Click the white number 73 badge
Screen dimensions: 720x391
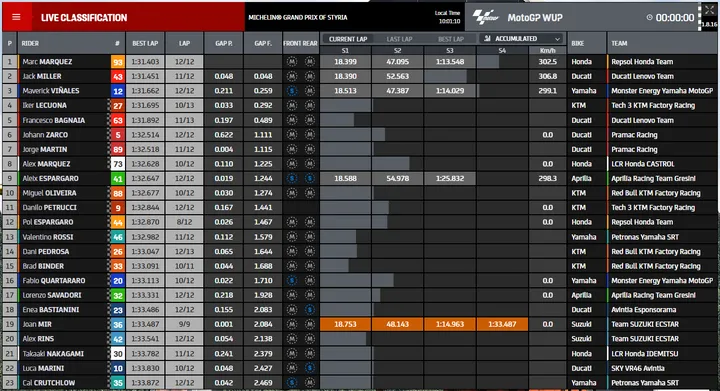[118, 164]
